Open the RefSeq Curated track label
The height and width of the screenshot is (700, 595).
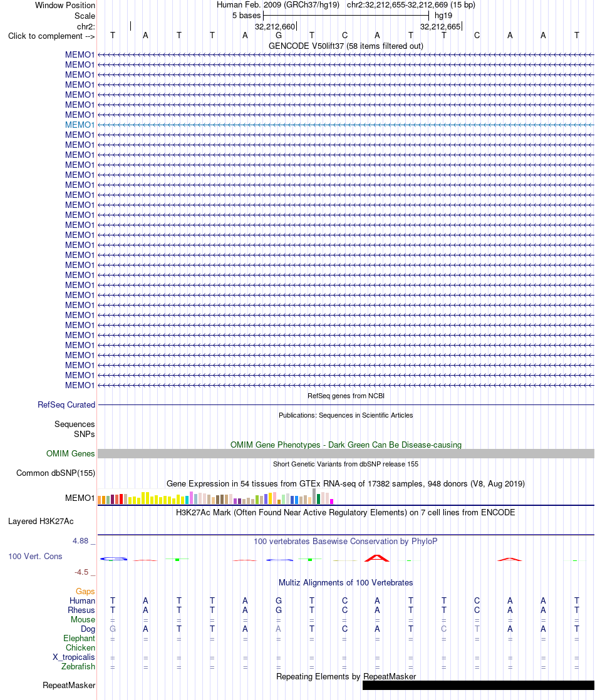66,405
